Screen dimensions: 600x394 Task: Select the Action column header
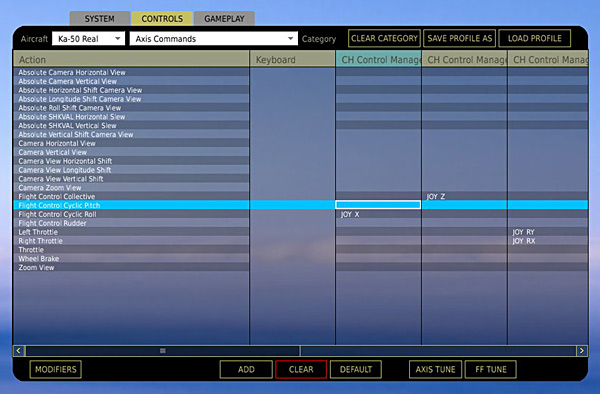tap(131, 60)
